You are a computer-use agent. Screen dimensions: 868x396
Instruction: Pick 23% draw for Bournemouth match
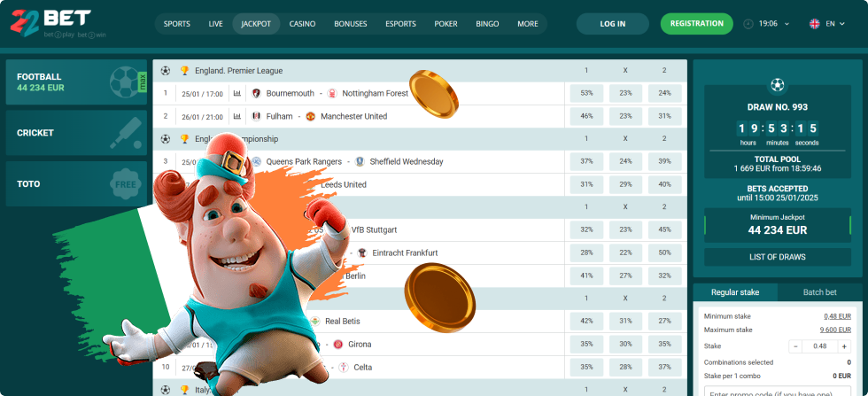pos(625,94)
